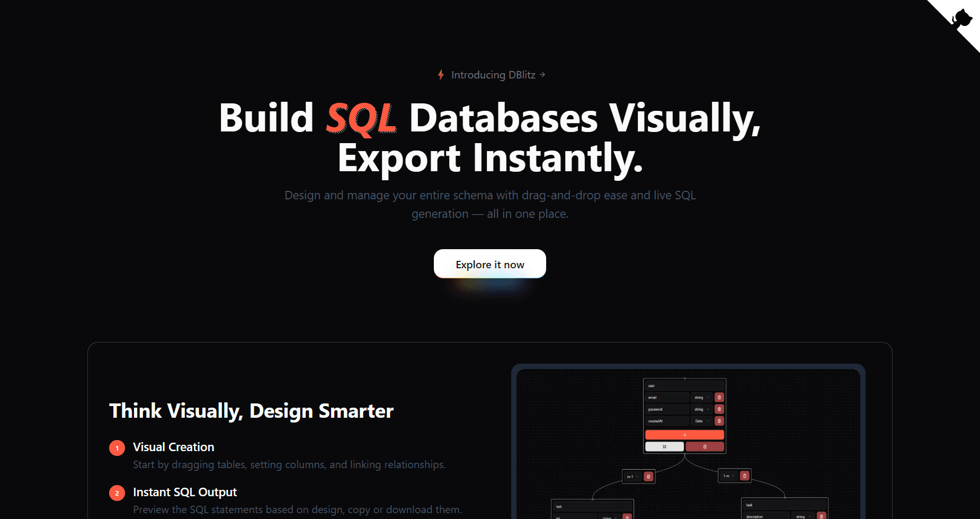Click the password column name field
Screen dimensions: 980x519
667,409
